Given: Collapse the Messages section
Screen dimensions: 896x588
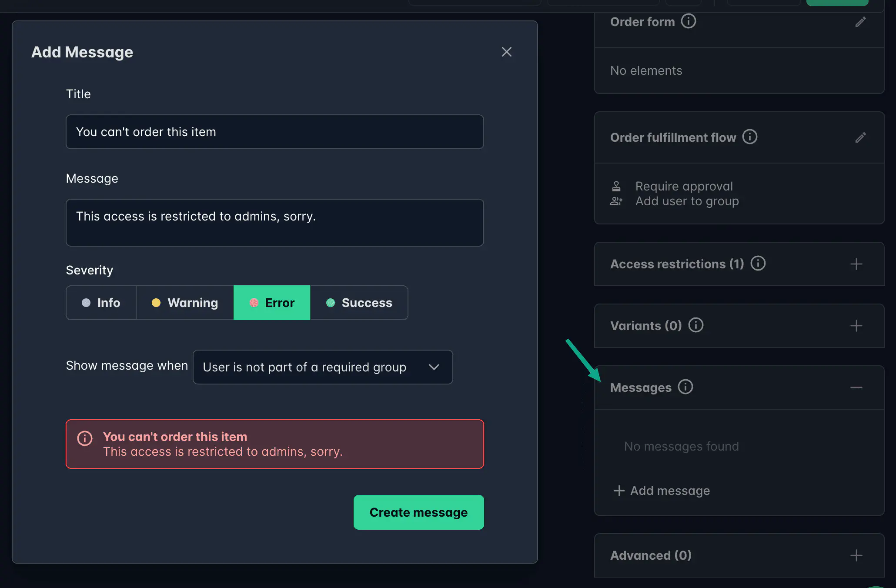Looking at the screenshot, I should pyautogui.click(x=856, y=387).
